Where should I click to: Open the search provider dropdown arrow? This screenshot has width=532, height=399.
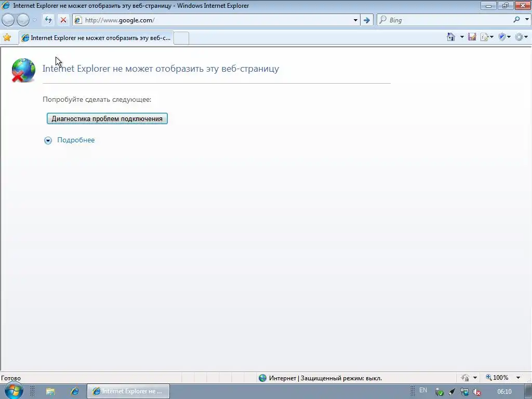pyautogui.click(x=527, y=20)
